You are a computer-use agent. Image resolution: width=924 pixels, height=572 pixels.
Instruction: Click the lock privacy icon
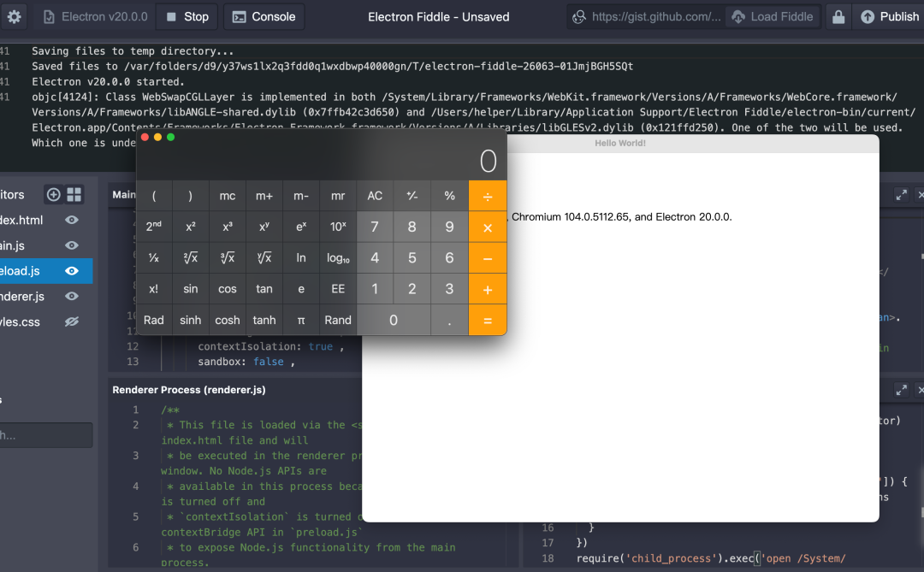838,16
